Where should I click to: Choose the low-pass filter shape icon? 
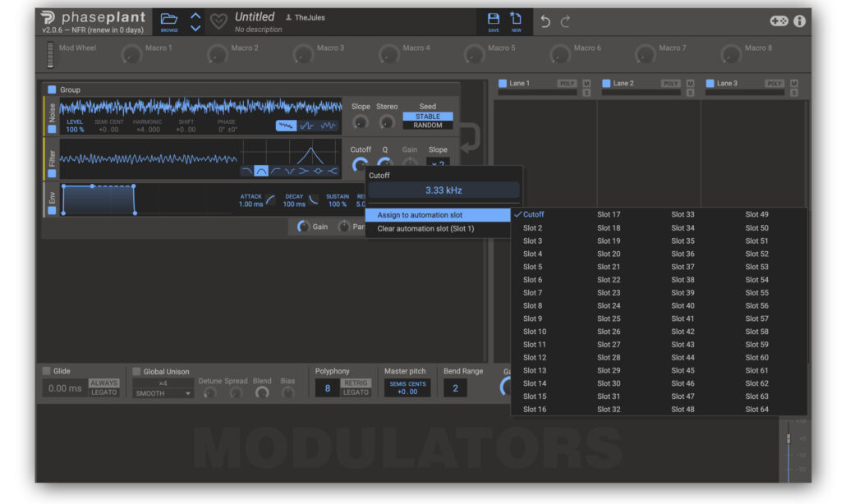point(246,171)
